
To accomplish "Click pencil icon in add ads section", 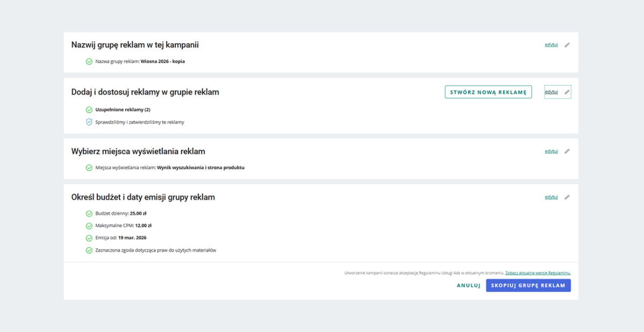I will click(567, 92).
